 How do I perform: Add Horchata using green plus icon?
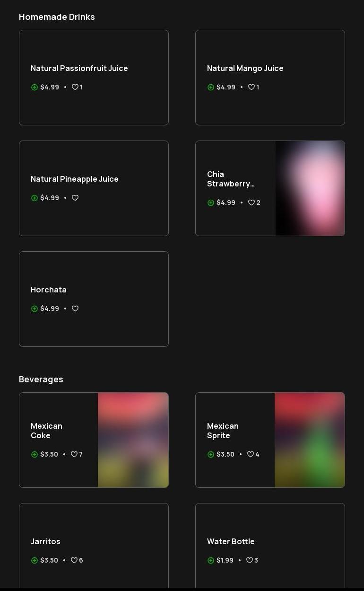(34, 309)
